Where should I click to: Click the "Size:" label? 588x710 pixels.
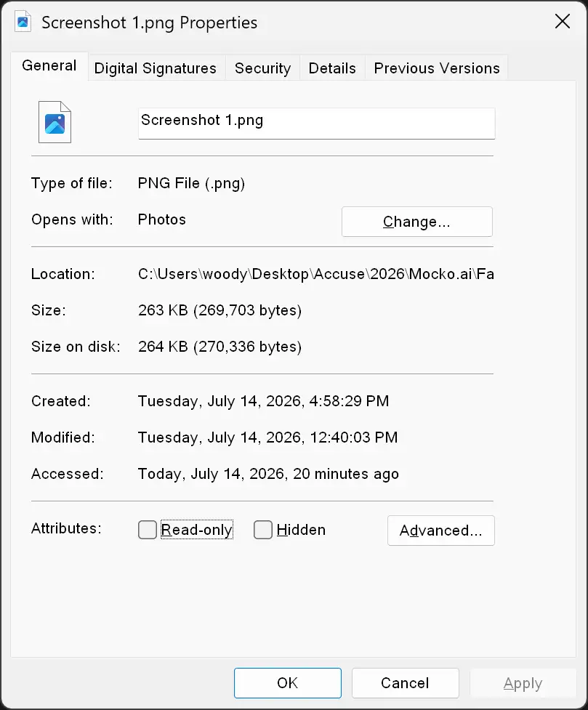tap(49, 310)
